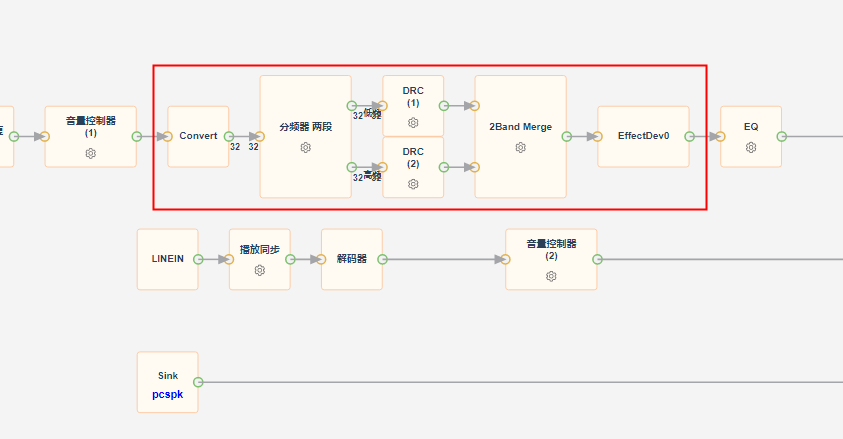
Task: Click output port of 播放同步
Action: (x=290, y=260)
